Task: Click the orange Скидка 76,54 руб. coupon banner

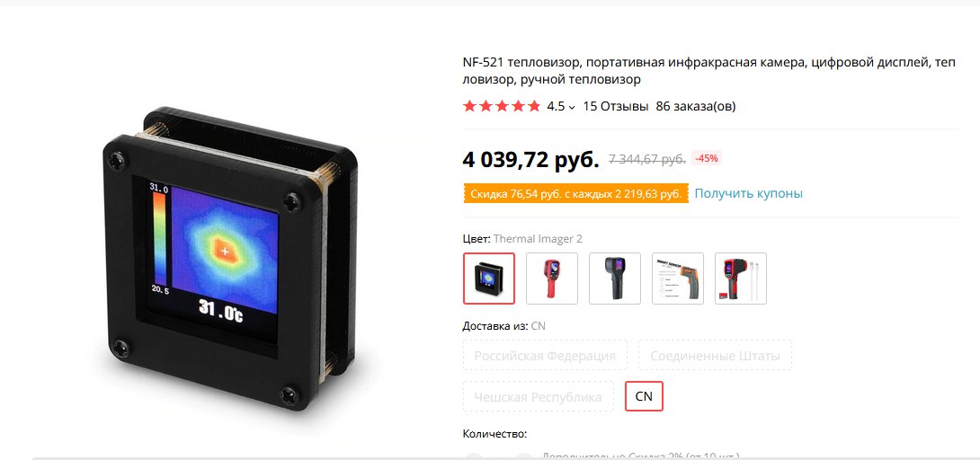Action: pyautogui.click(x=575, y=193)
